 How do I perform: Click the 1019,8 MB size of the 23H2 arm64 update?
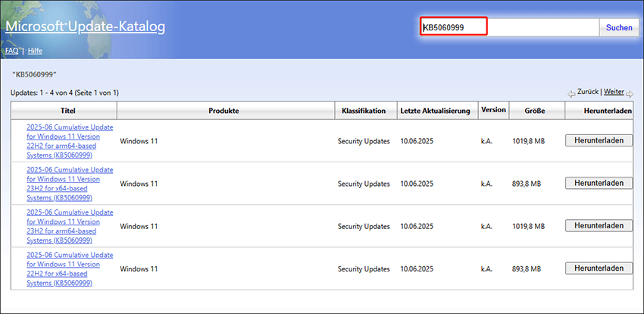(529, 227)
